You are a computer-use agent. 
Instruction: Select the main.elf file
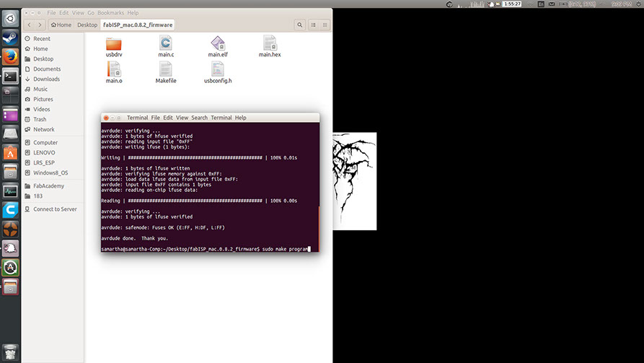point(218,47)
